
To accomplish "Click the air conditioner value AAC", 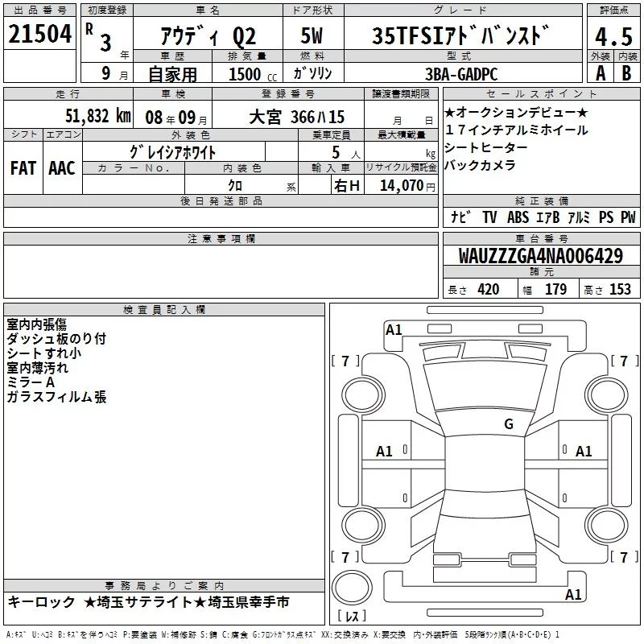I will [62, 168].
